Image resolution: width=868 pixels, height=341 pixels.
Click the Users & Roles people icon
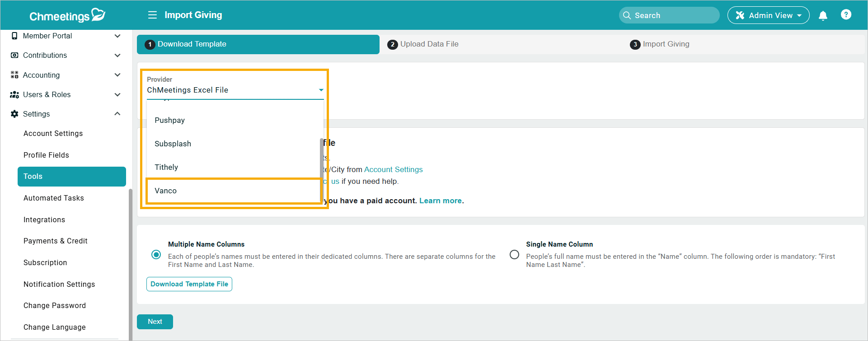point(14,94)
